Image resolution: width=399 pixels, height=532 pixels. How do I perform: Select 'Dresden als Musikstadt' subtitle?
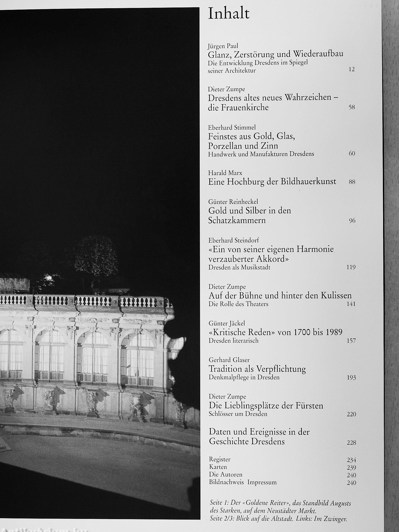coord(239,267)
